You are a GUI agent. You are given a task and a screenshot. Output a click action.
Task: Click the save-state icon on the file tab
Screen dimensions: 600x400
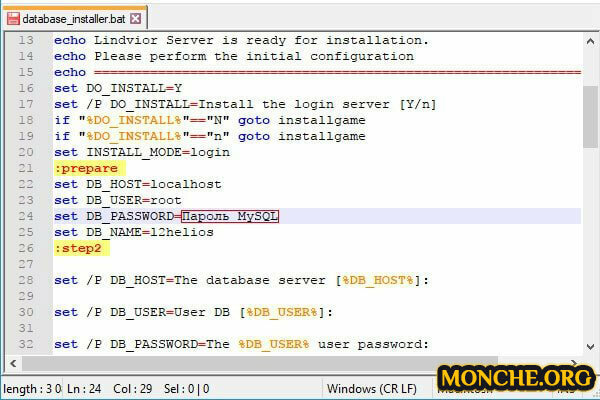click(13, 17)
